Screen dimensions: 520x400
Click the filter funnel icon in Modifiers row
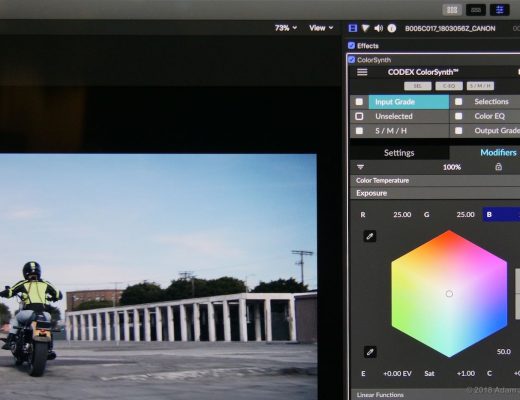360,167
